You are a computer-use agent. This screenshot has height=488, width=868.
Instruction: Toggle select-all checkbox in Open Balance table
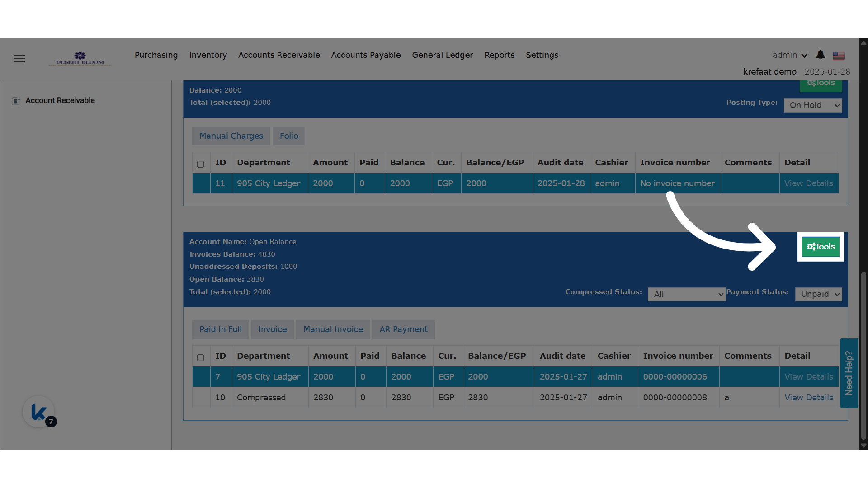tap(201, 357)
